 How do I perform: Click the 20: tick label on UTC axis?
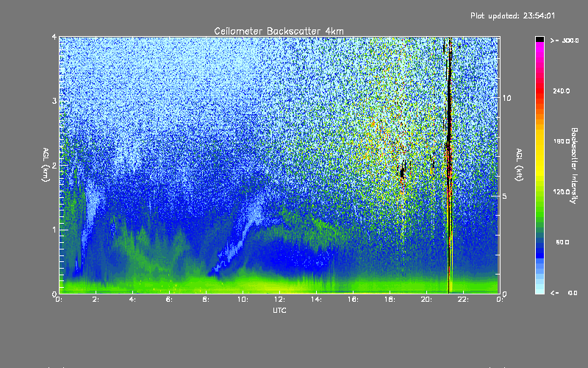(x=426, y=300)
